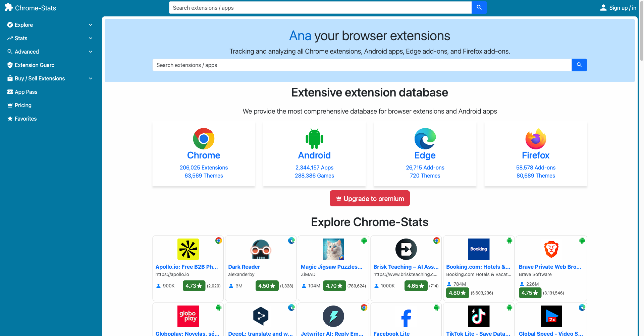644x336 pixels.
Task: Expand the Advanced sidebar chevron
Action: [91, 52]
